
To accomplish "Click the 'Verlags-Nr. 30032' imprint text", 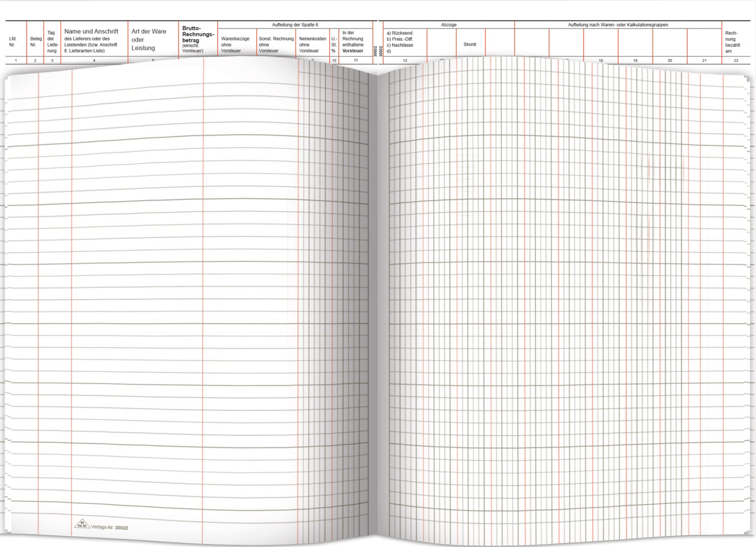I will pyautogui.click(x=110, y=527).
